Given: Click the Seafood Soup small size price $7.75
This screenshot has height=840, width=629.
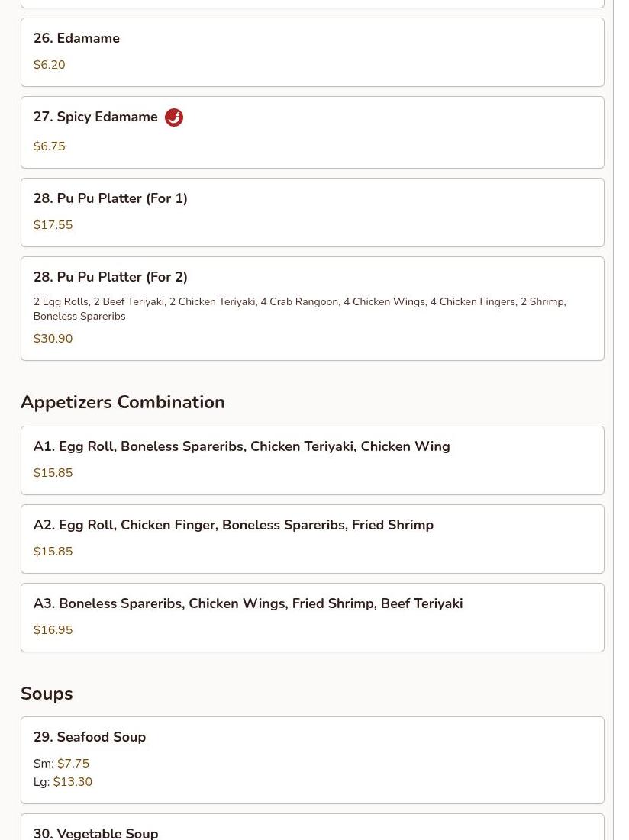Looking at the screenshot, I should [x=73, y=763].
